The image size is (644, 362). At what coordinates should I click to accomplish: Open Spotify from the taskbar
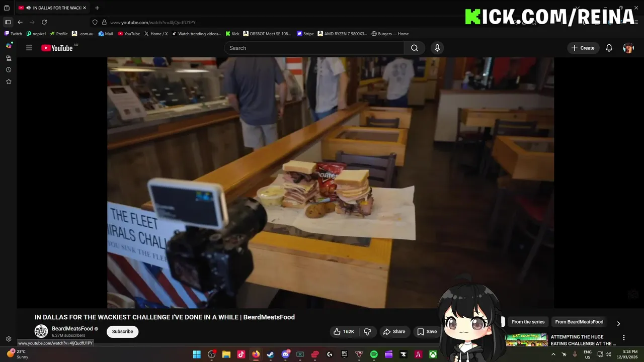click(x=374, y=354)
